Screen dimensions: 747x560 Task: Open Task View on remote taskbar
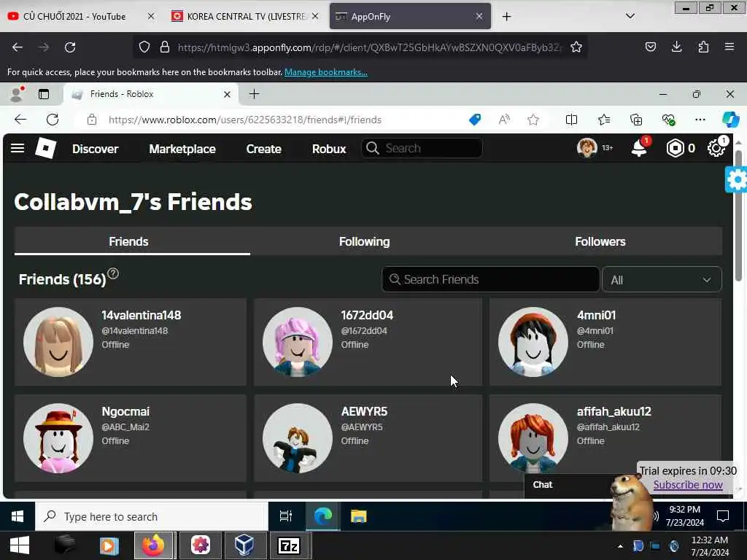285,516
